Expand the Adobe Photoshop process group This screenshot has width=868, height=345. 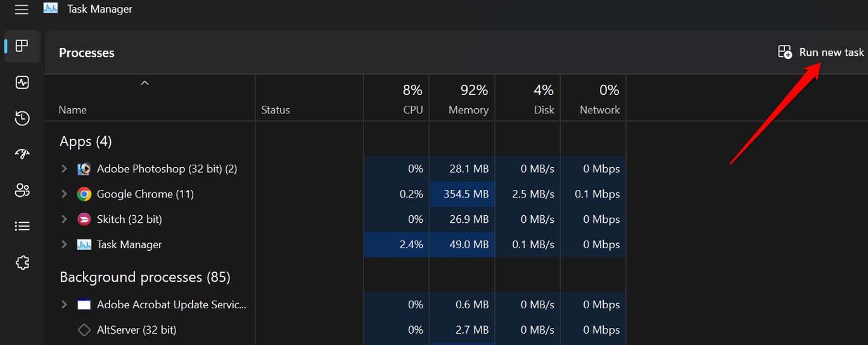tap(64, 169)
